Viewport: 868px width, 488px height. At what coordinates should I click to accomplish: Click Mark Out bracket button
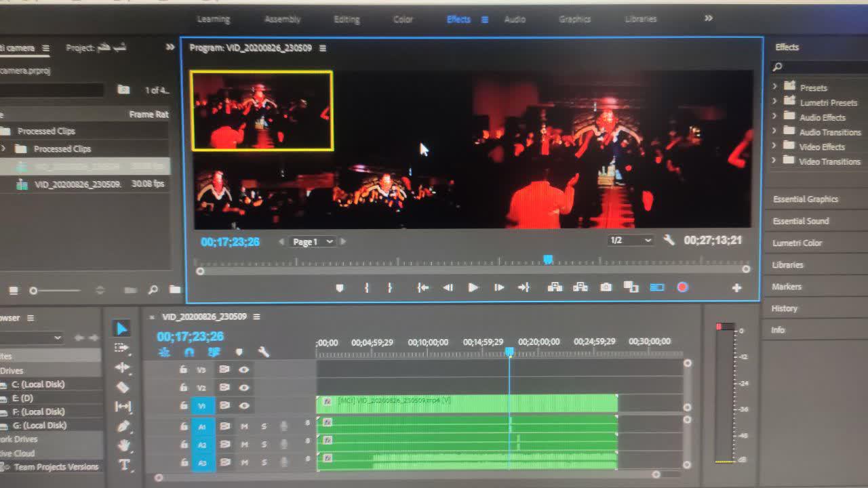[389, 287]
